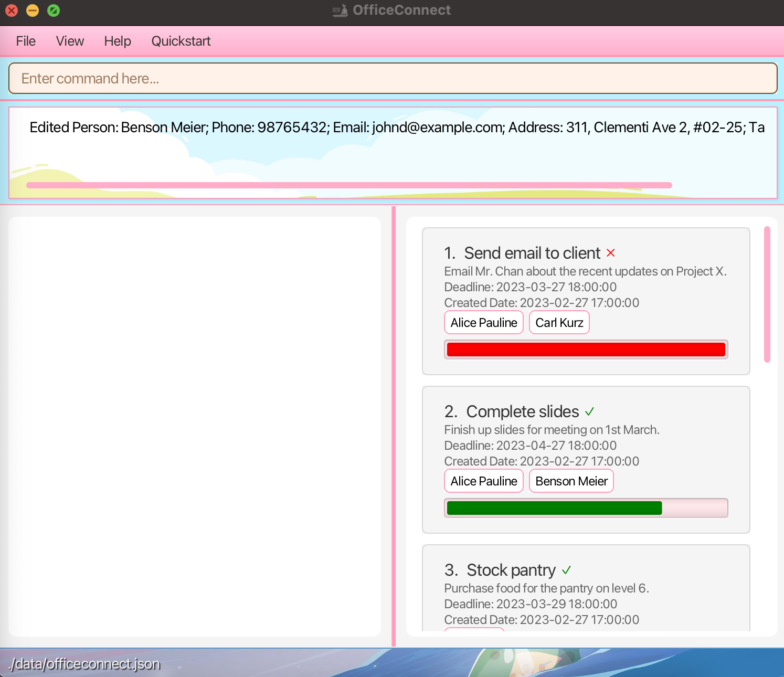The height and width of the screenshot is (677, 784).
Task: Click the red progress bar of Send email task
Action: click(586, 350)
